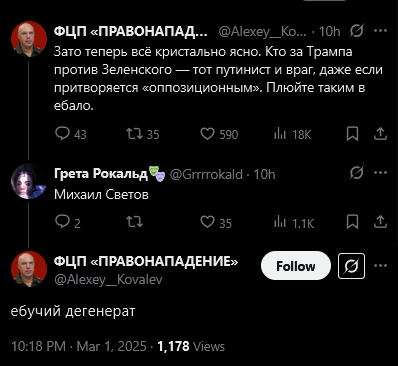This screenshot has width=398, height=366.
Task: Open Grok icon on Грета Рокальд's reply
Action: [356, 173]
